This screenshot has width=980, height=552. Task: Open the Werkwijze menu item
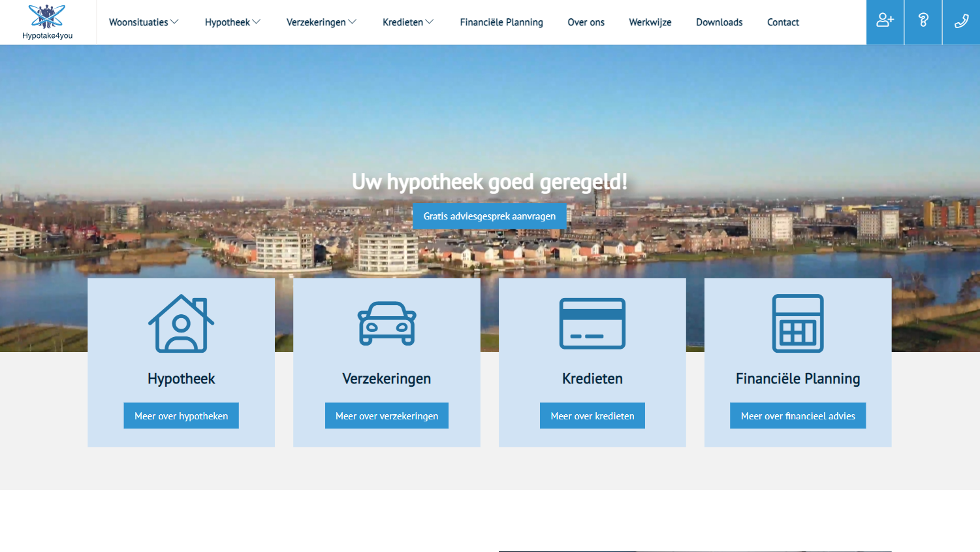coord(650,22)
